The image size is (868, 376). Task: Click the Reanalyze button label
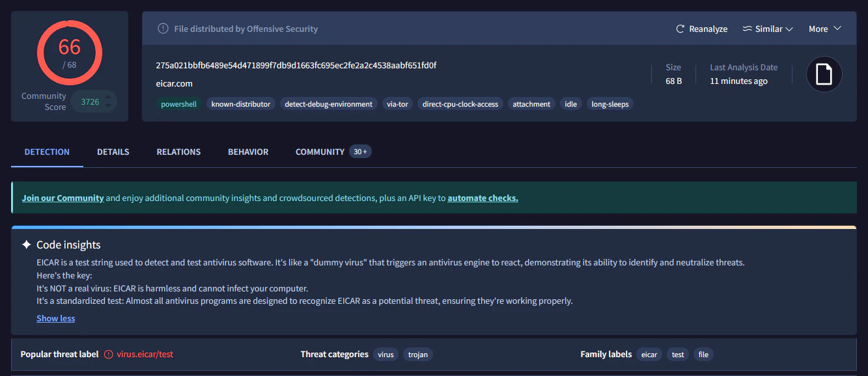(708, 29)
